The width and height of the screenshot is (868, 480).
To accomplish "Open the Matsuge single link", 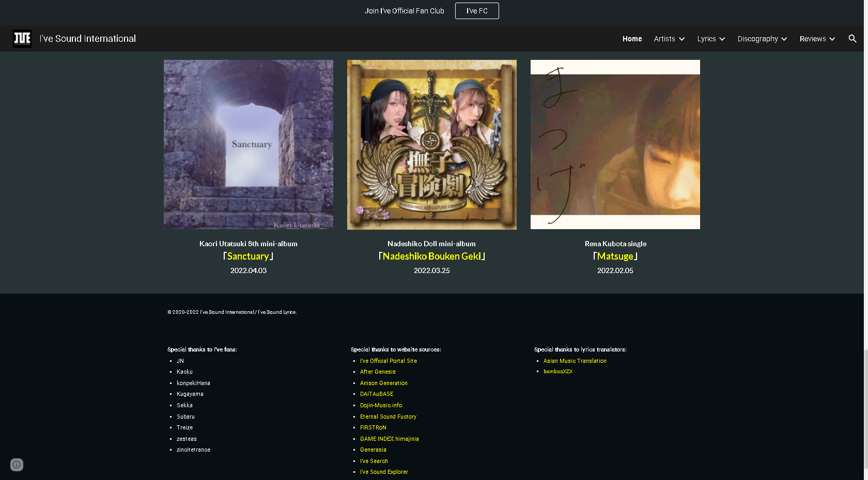I will [615, 256].
